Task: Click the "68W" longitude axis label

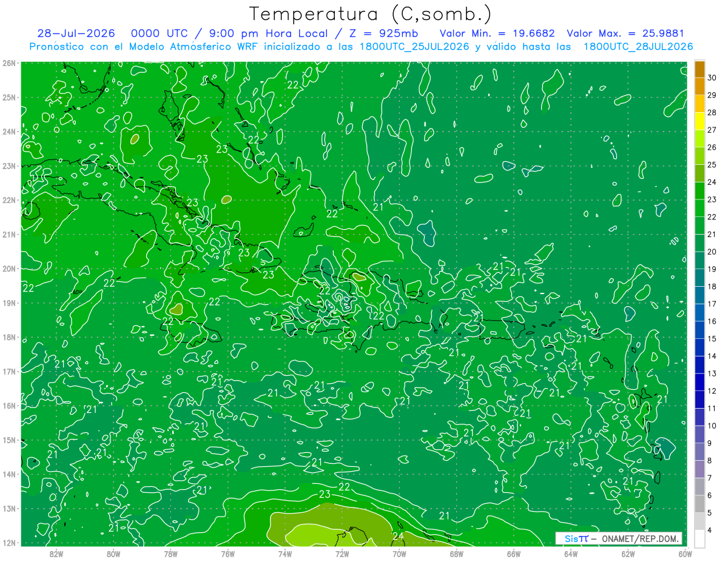Action: [x=457, y=554]
